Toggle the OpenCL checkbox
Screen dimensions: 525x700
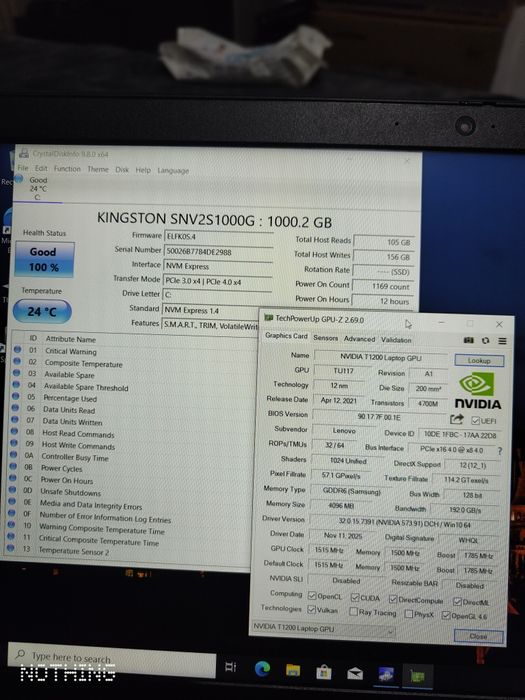[312, 596]
